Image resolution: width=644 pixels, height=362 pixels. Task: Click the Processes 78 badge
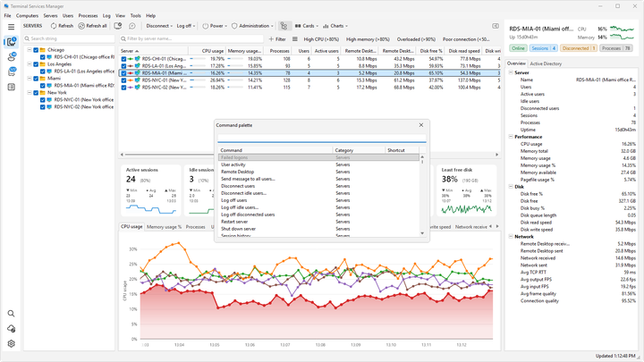[615, 48]
